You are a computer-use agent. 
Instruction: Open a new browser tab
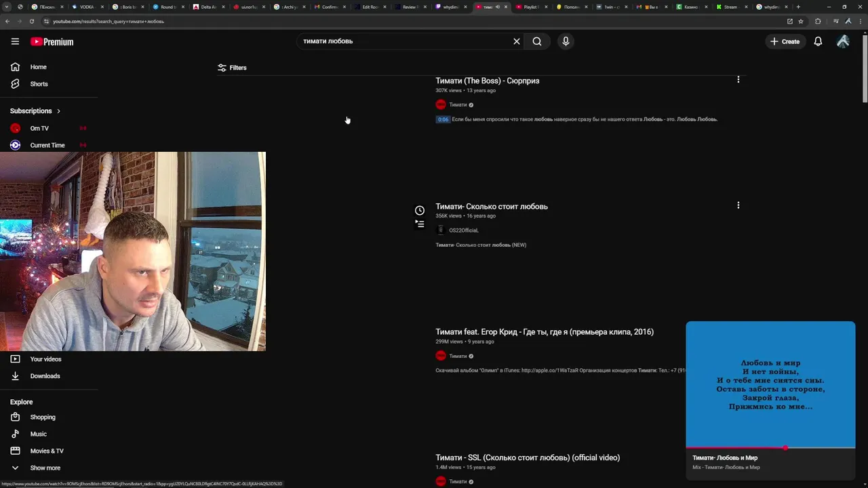point(798,7)
